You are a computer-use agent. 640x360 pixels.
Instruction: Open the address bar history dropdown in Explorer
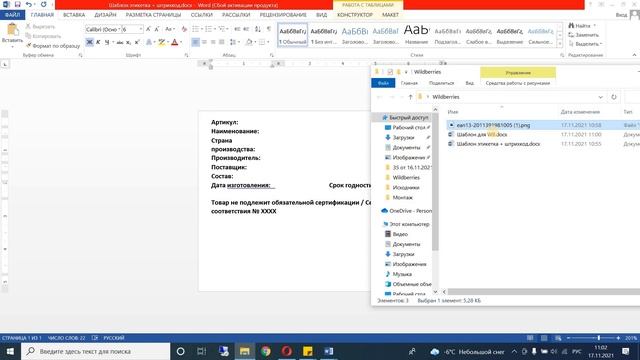[600, 97]
